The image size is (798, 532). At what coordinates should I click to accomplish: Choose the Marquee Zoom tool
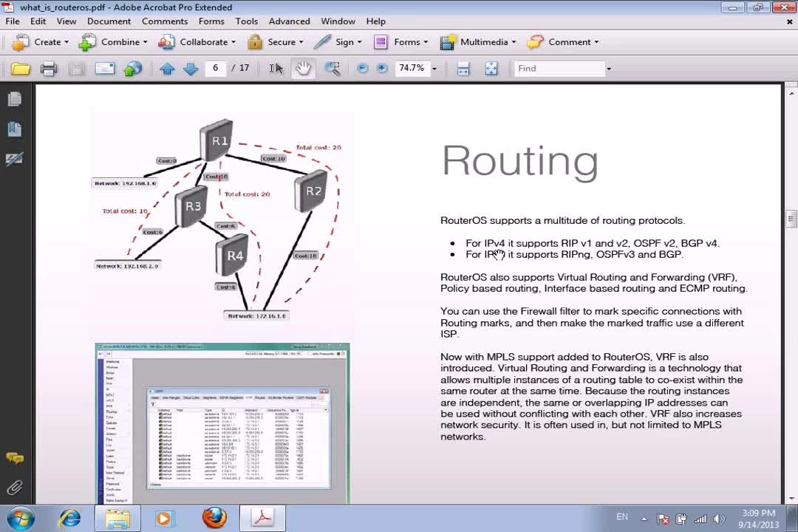[332, 69]
